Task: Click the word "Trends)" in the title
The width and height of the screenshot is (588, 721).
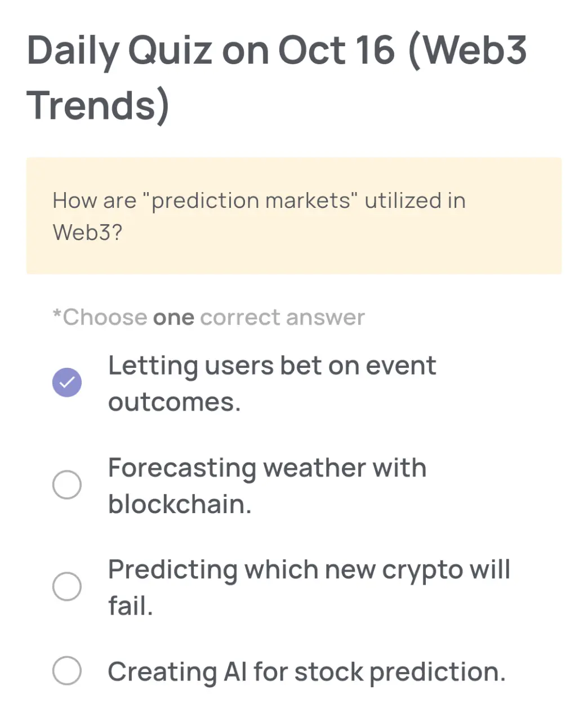Action: tap(98, 105)
